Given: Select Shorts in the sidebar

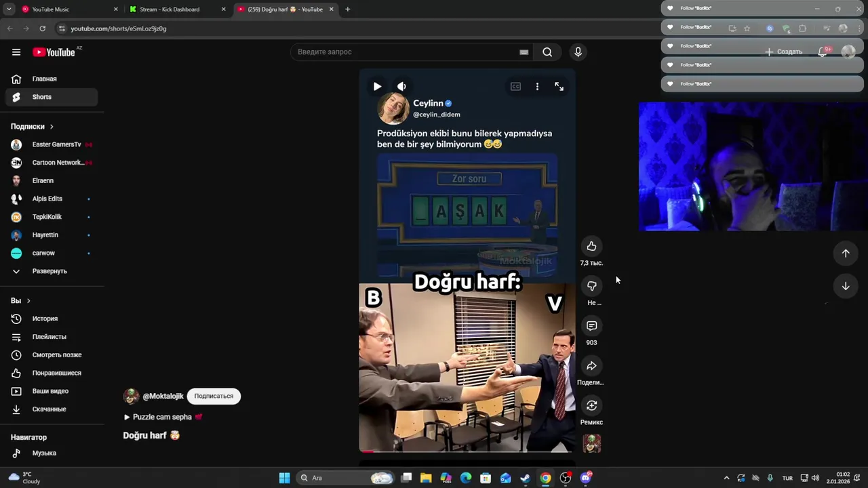Looking at the screenshot, I should point(52,97).
